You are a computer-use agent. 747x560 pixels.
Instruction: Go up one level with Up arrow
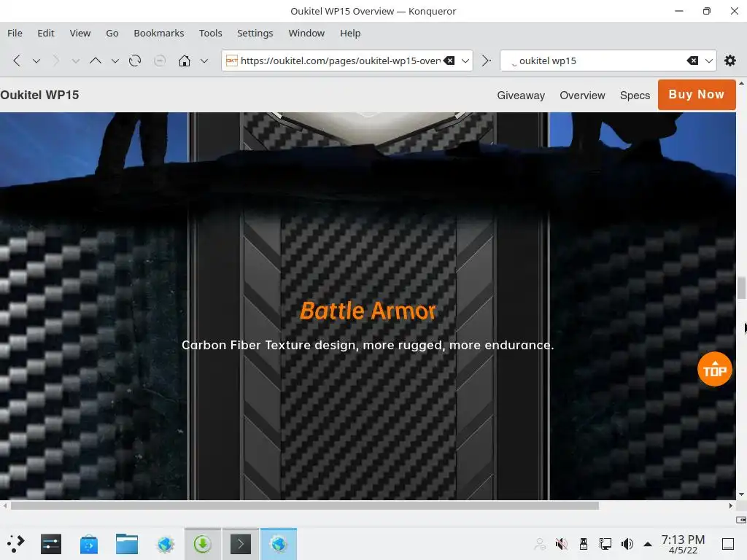coord(96,61)
